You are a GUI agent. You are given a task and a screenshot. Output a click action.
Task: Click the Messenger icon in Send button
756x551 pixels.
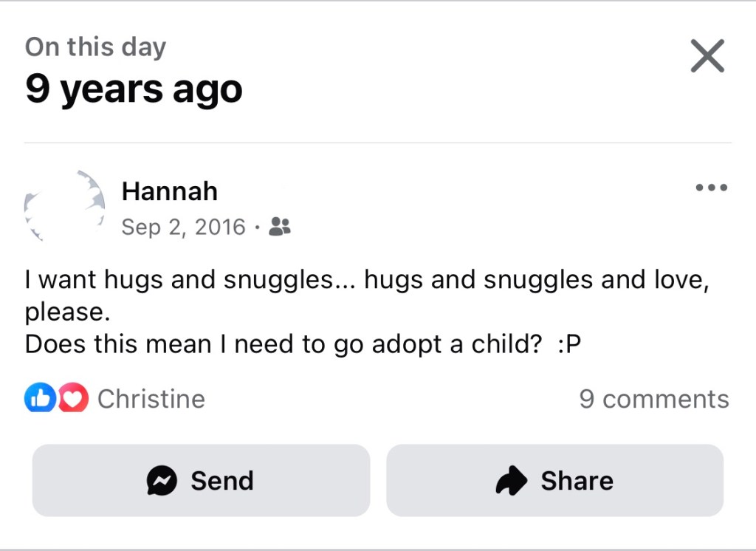(x=162, y=481)
